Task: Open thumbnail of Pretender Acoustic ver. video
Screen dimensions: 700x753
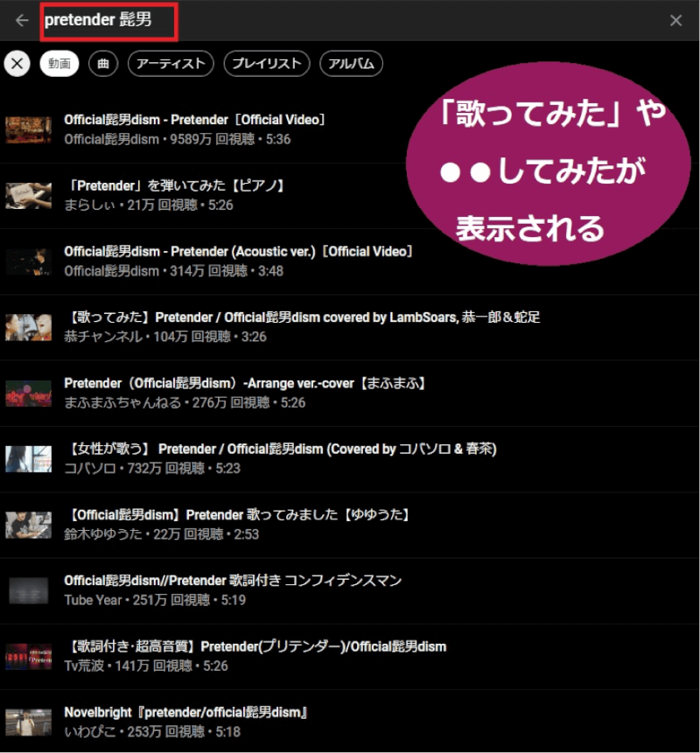Action: (28, 261)
